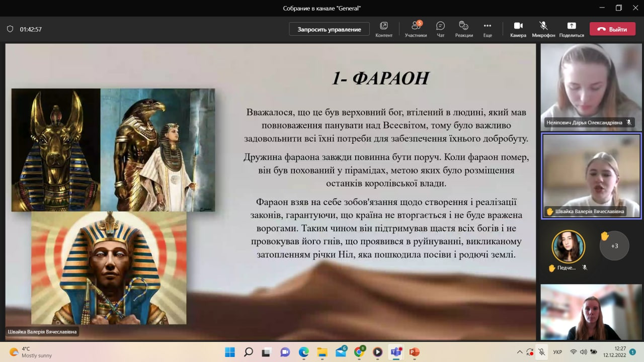The height and width of the screenshot is (362, 644).
Task: Expand the Еще (More) options menu
Action: pyautogui.click(x=487, y=29)
